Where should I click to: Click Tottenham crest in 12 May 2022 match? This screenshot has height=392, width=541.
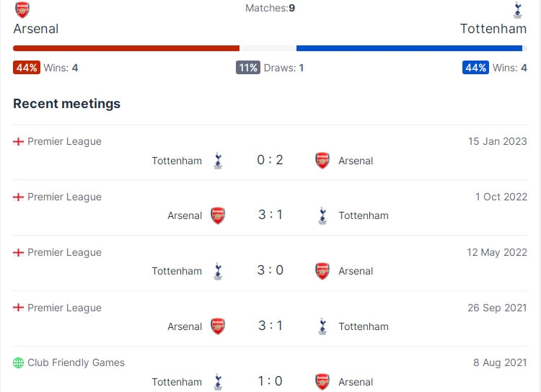click(x=218, y=272)
